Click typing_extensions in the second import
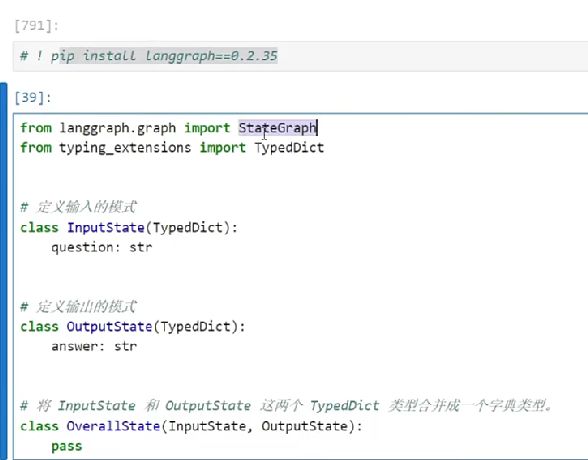The height and width of the screenshot is (460, 588). 125,148
